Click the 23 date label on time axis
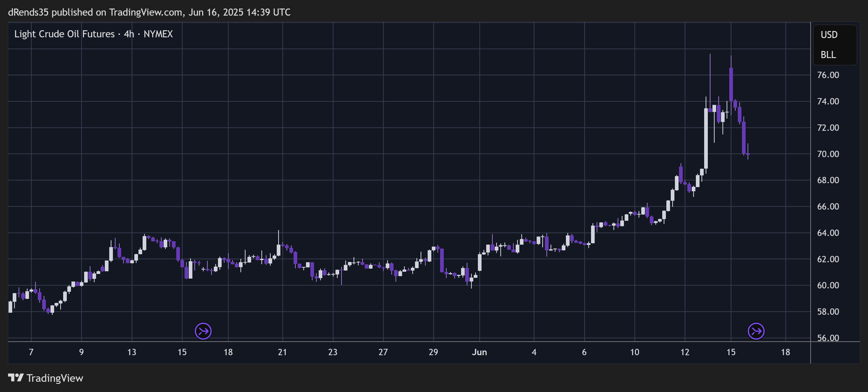This screenshot has height=392, width=868. tap(333, 352)
